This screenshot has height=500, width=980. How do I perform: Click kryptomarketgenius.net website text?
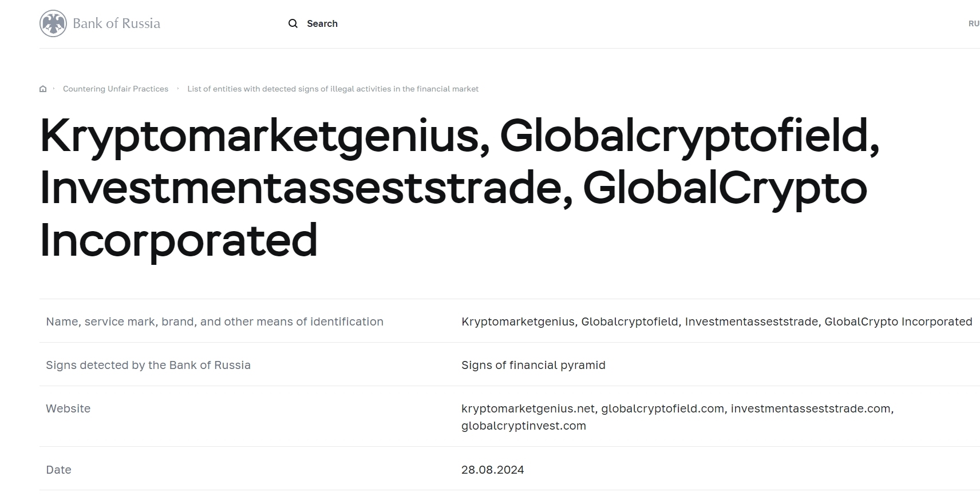(528, 408)
